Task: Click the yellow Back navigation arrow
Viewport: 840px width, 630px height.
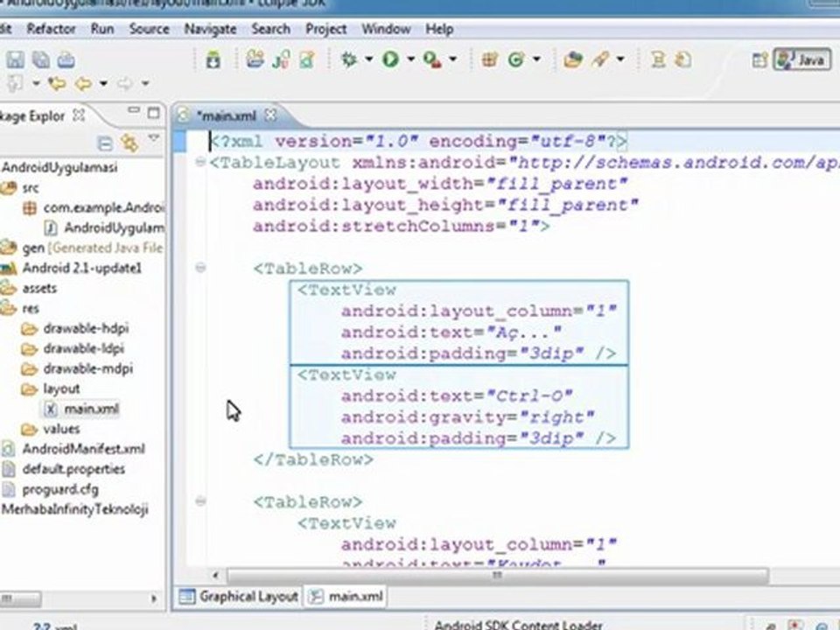Action: 82,84
